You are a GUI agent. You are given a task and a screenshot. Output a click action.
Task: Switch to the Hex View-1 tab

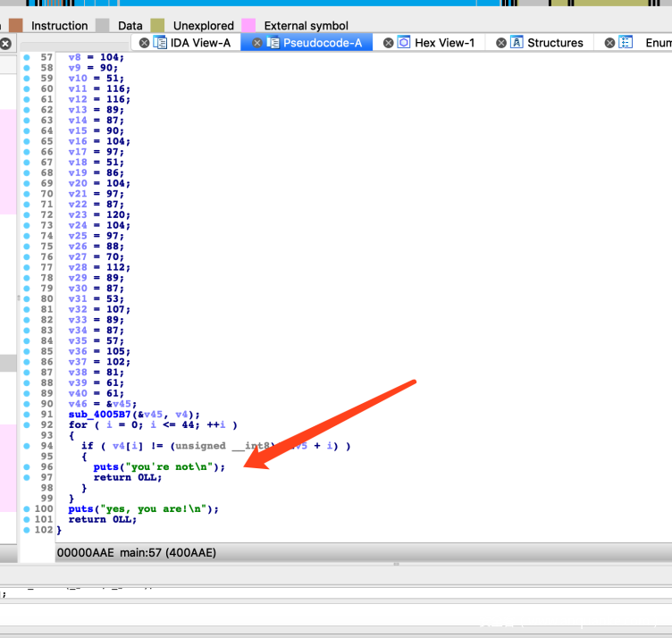pos(444,43)
